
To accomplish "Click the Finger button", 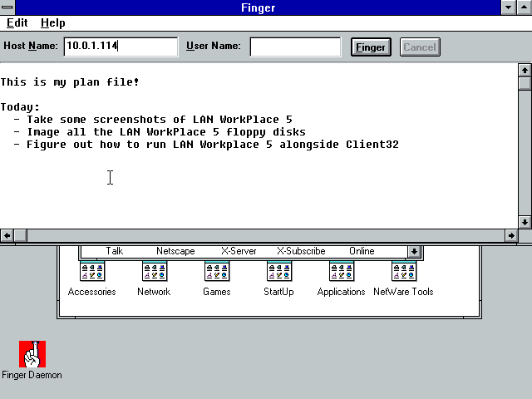I will coord(371,47).
